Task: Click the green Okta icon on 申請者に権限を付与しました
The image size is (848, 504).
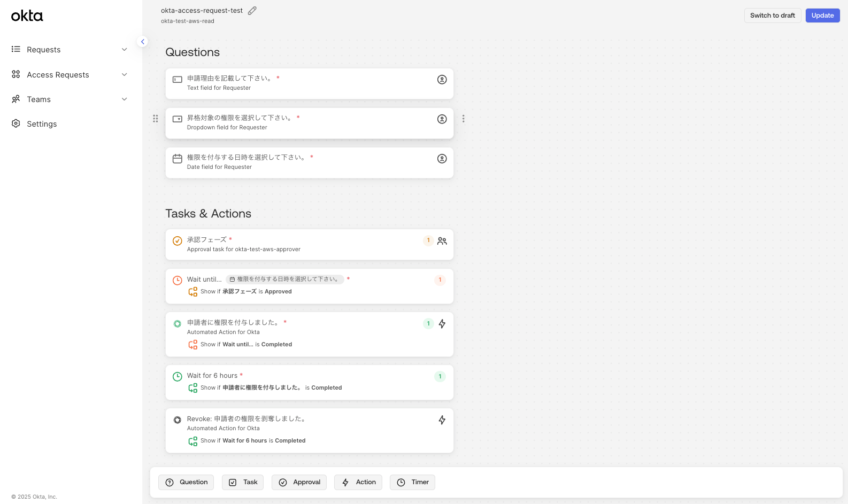Action: [x=178, y=324]
